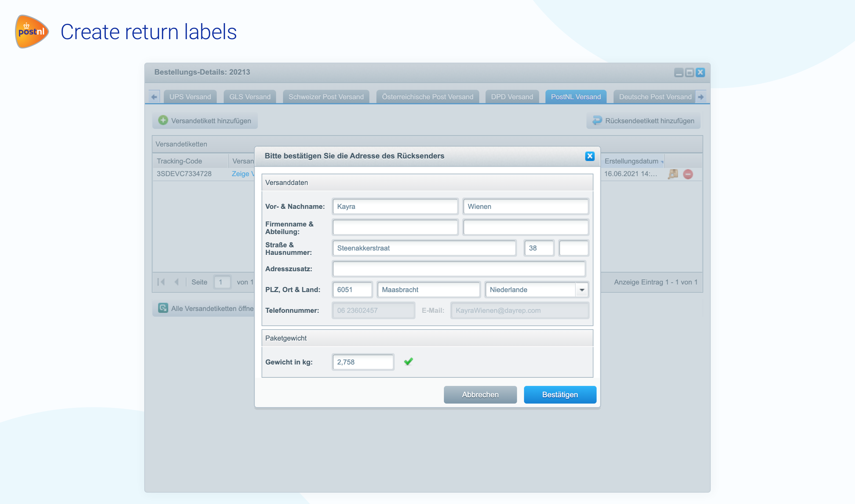Open Österreichische Post Versand tab
This screenshot has height=504, width=855.
[x=427, y=97]
